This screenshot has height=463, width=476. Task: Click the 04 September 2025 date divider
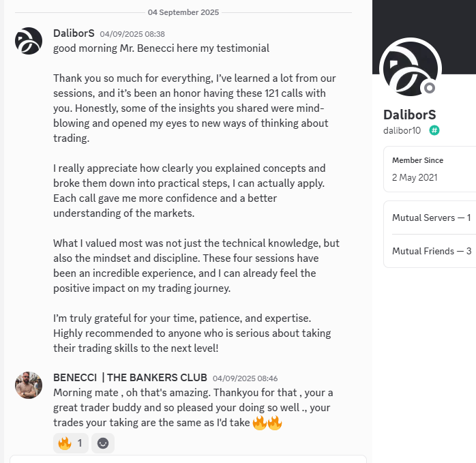pyautogui.click(x=183, y=12)
